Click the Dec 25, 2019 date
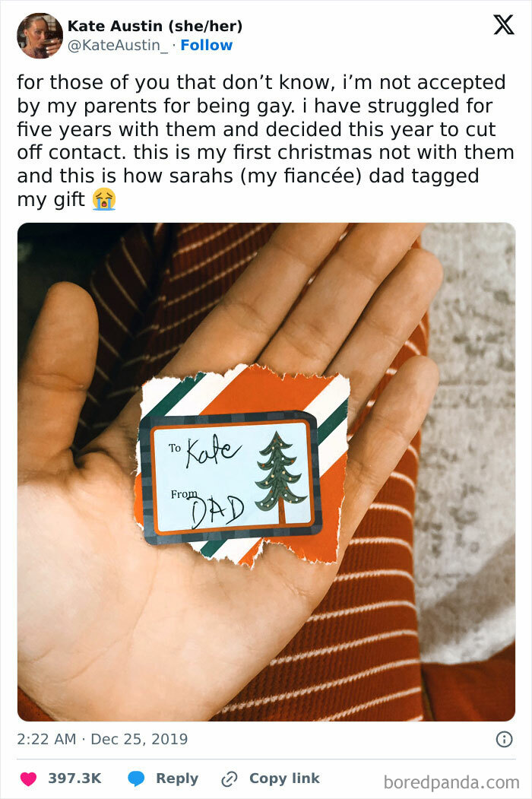532x799 pixels. (139, 739)
